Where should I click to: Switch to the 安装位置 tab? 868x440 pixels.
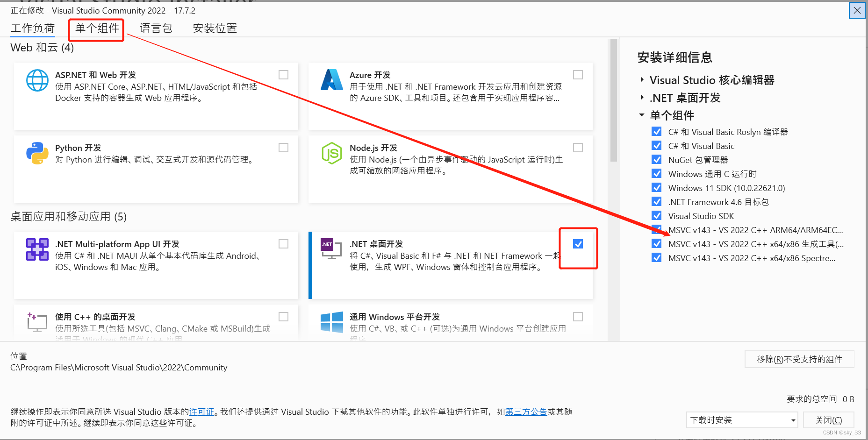tap(214, 28)
